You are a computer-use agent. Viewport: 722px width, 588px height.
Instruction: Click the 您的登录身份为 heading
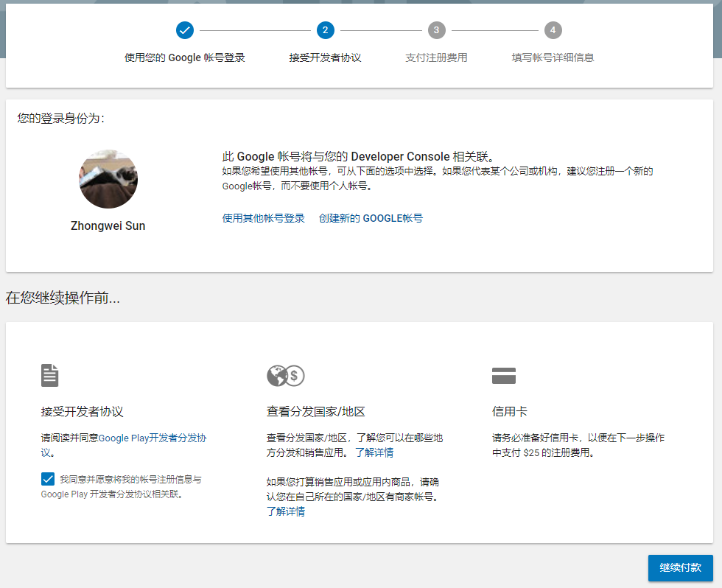(61, 119)
